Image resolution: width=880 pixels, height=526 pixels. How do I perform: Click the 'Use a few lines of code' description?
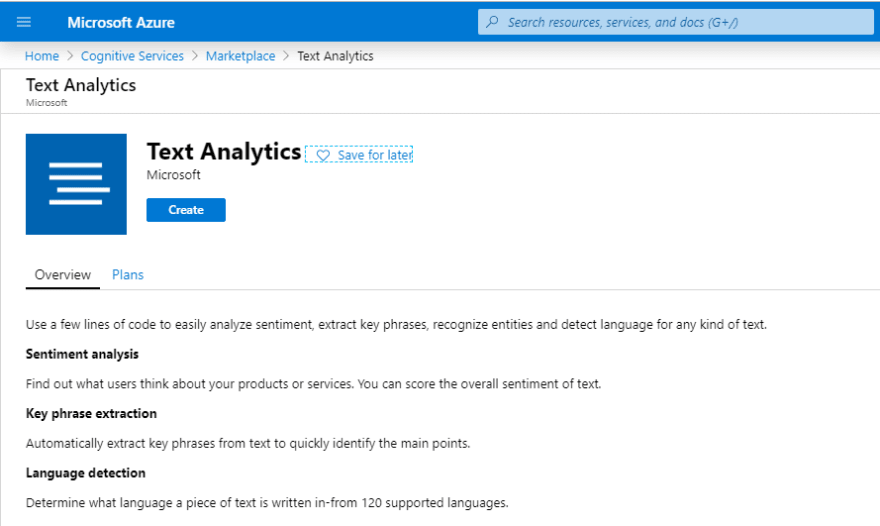(x=396, y=324)
